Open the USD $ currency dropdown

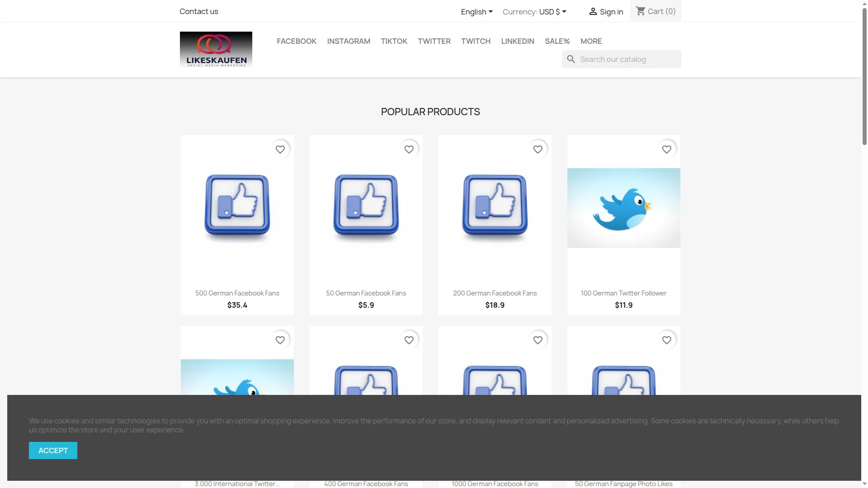(552, 12)
